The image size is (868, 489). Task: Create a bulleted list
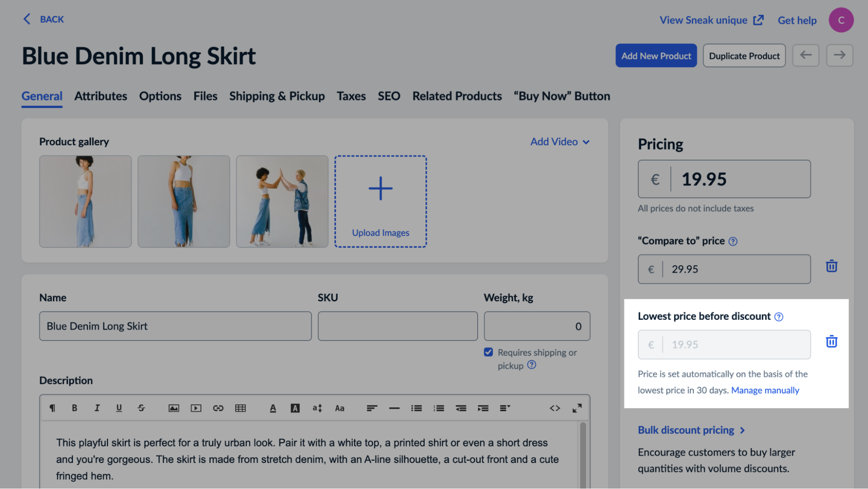point(416,408)
